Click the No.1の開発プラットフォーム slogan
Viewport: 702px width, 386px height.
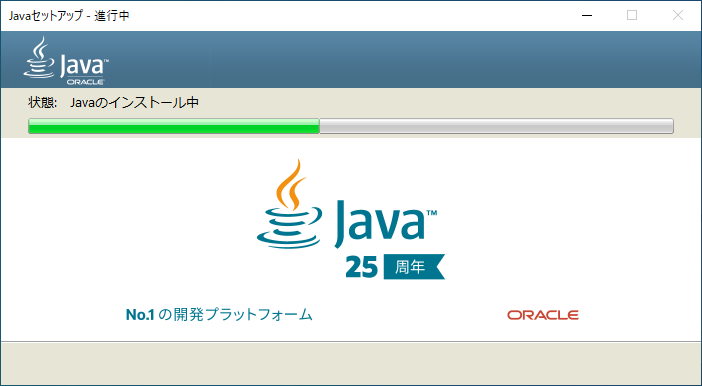[219, 314]
